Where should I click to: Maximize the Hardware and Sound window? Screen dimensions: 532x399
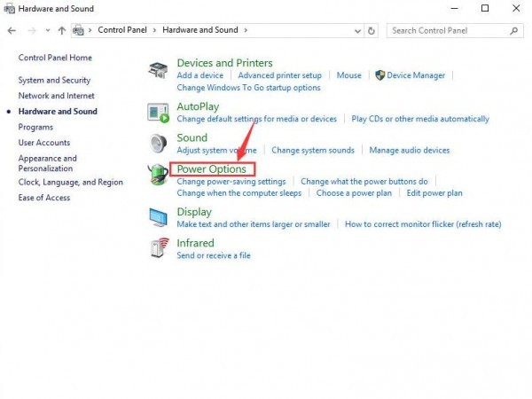(x=485, y=8)
